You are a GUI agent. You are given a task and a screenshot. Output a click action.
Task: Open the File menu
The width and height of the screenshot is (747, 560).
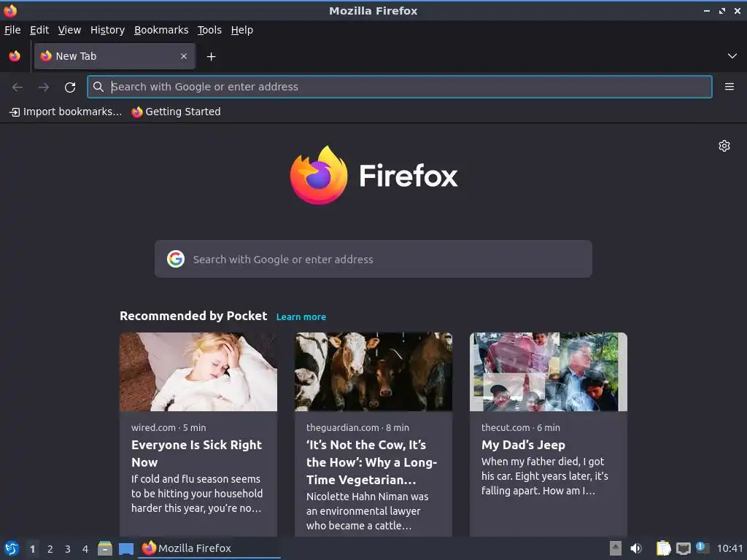[12, 30]
